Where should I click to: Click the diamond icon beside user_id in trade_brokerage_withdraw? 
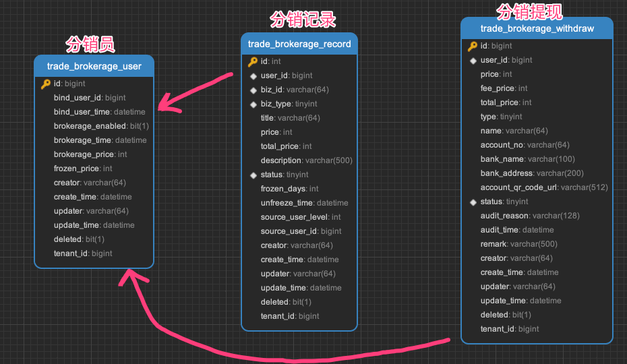tap(473, 61)
